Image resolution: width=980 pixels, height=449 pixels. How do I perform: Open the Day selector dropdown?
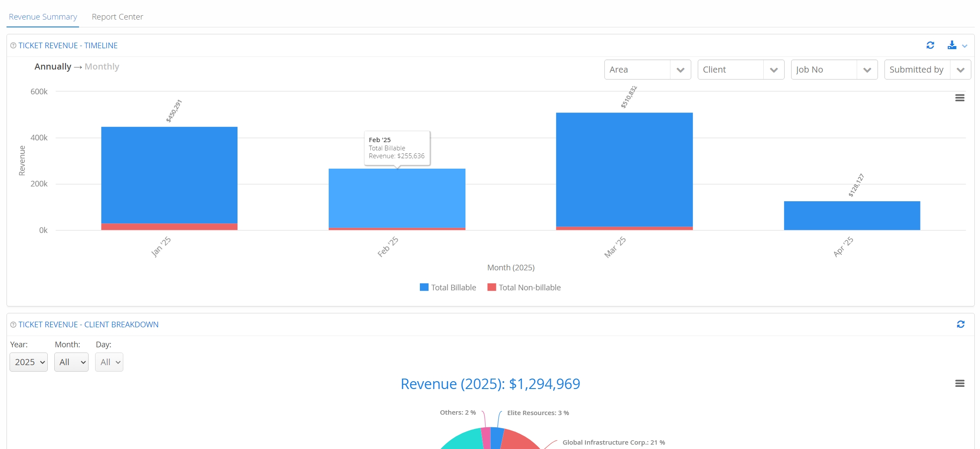pos(109,362)
